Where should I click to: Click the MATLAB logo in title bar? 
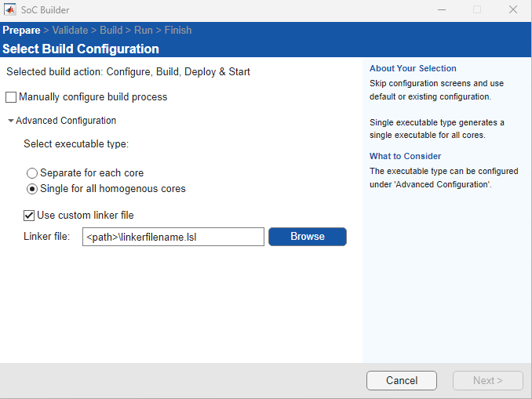pyautogui.click(x=11, y=10)
